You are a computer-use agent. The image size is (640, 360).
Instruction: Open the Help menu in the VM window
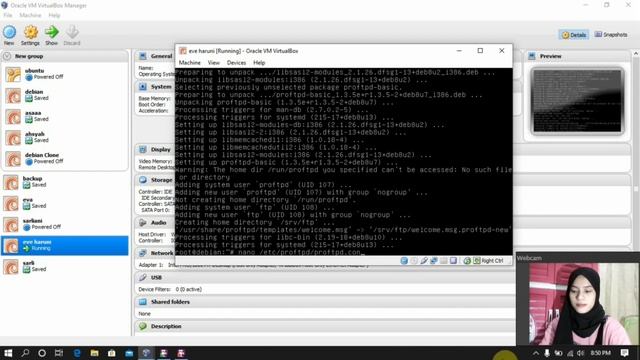(x=259, y=62)
